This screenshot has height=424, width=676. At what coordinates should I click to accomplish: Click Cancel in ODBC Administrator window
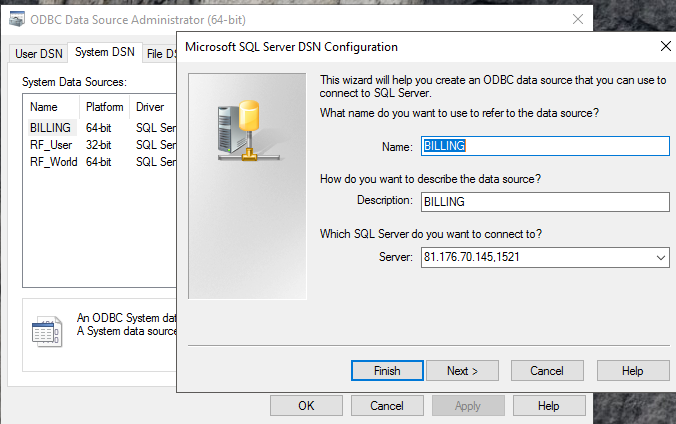[387, 405]
